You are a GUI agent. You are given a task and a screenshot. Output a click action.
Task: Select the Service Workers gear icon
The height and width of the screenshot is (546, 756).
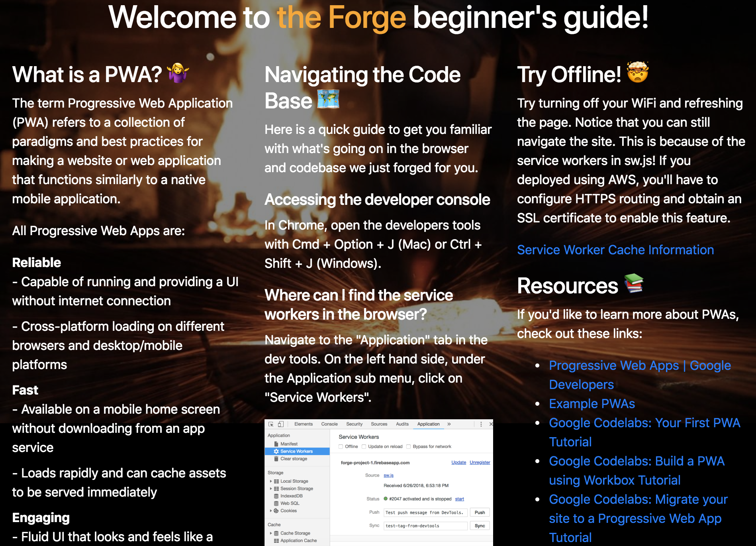click(276, 451)
